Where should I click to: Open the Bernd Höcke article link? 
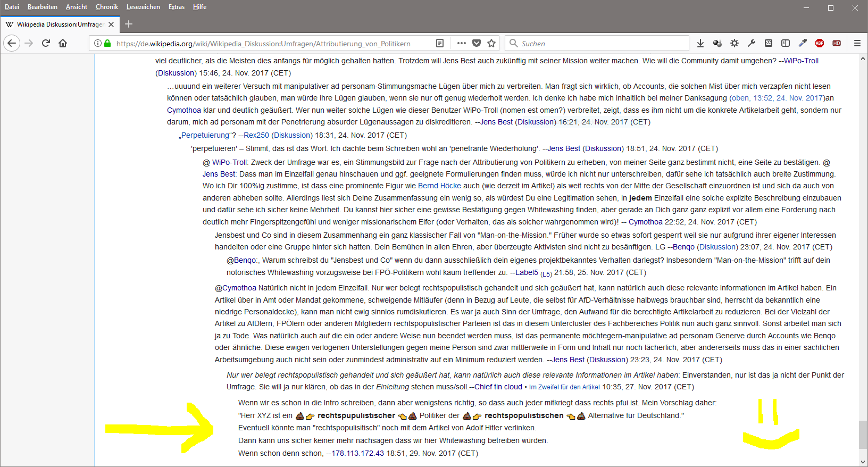[x=439, y=186]
